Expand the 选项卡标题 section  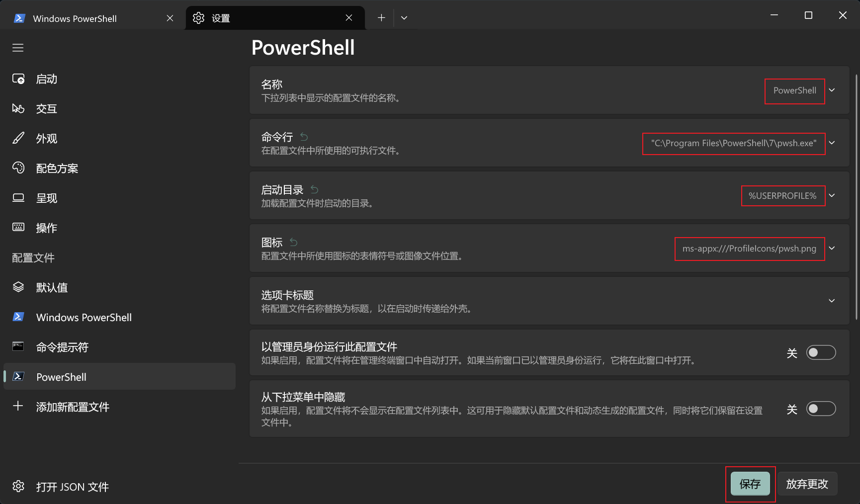[x=832, y=301]
